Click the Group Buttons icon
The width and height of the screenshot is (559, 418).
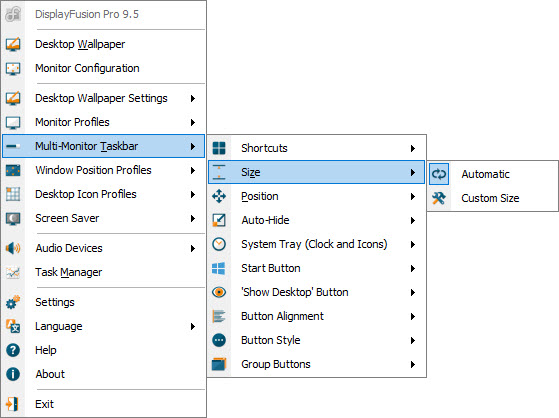[219, 364]
